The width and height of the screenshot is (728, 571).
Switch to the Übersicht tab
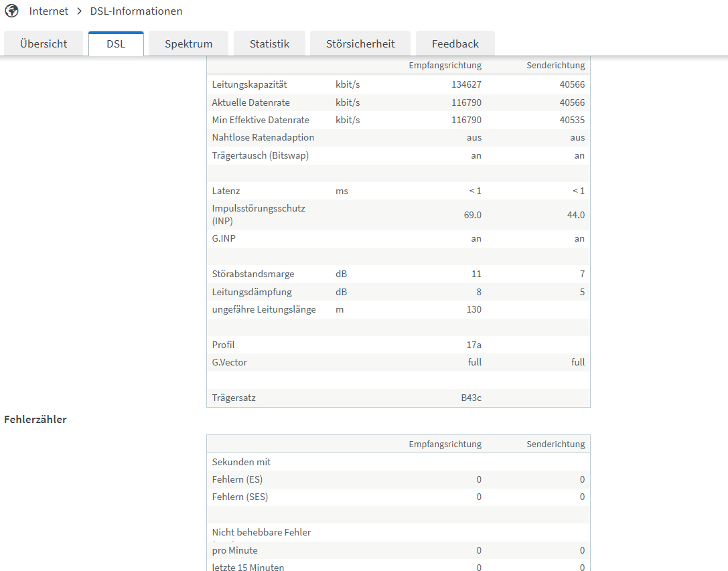pyautogui.click(x=44, y=44)
